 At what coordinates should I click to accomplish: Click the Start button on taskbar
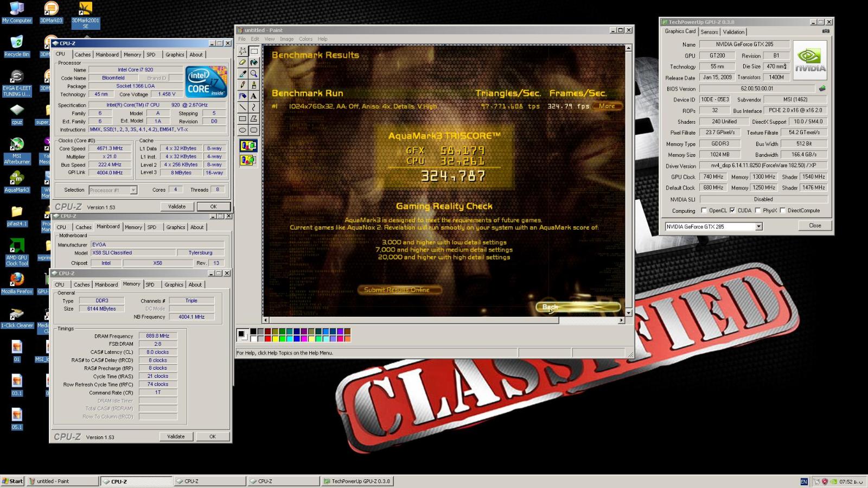tap(12, 481)
